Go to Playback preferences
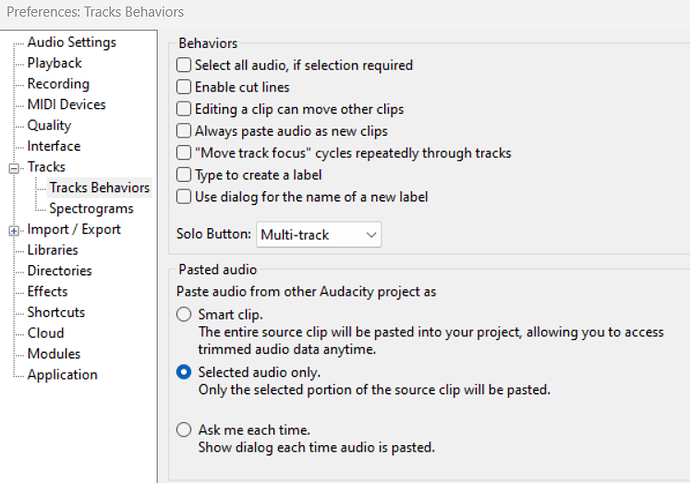This screenshot has height=483, width=690. 54,63
